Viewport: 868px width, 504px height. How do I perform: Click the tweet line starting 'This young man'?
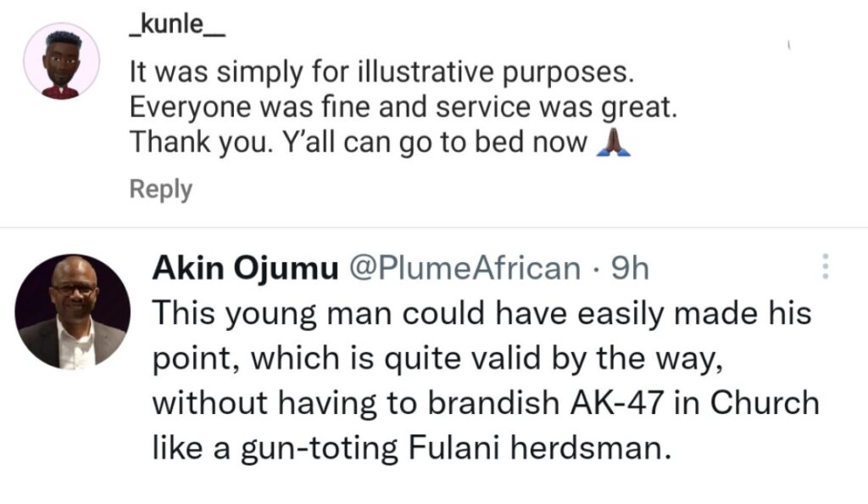click(481, 315)
